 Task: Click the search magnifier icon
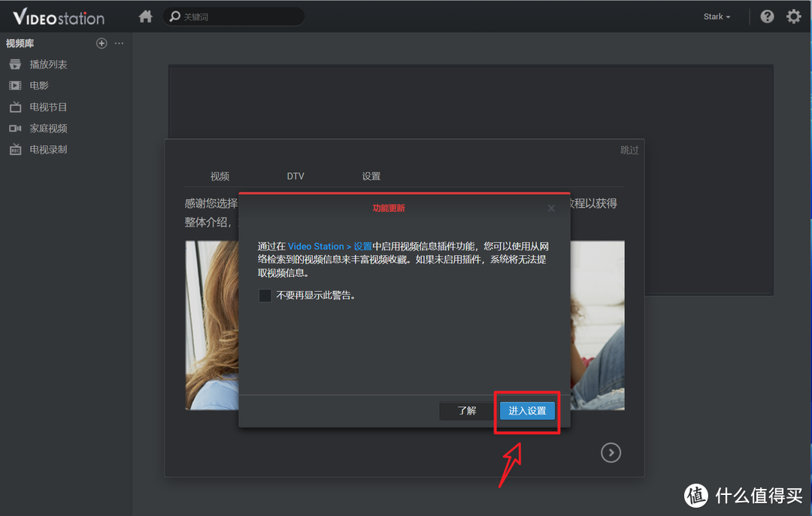point(175,17)
